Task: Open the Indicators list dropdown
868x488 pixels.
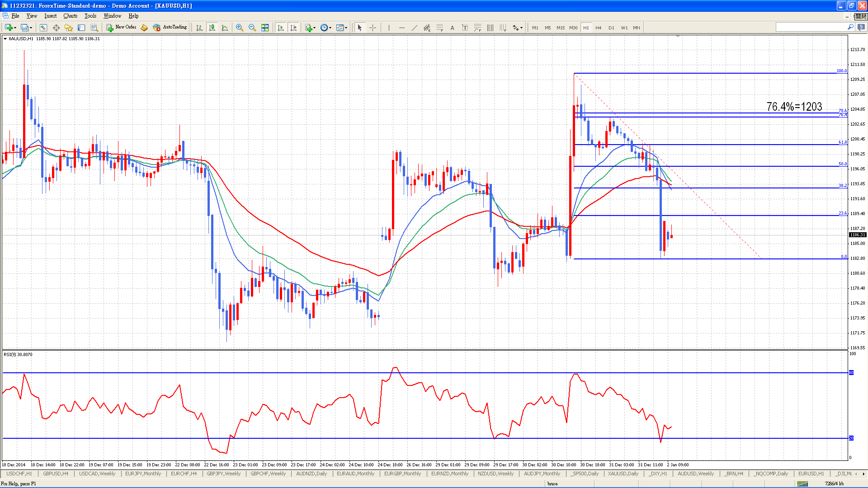Action: coord(310,28)
